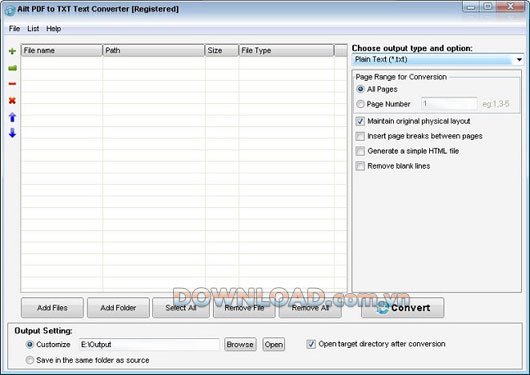530x375 pixels.
Task: Select the Page Number radio button
Action: 360,104
